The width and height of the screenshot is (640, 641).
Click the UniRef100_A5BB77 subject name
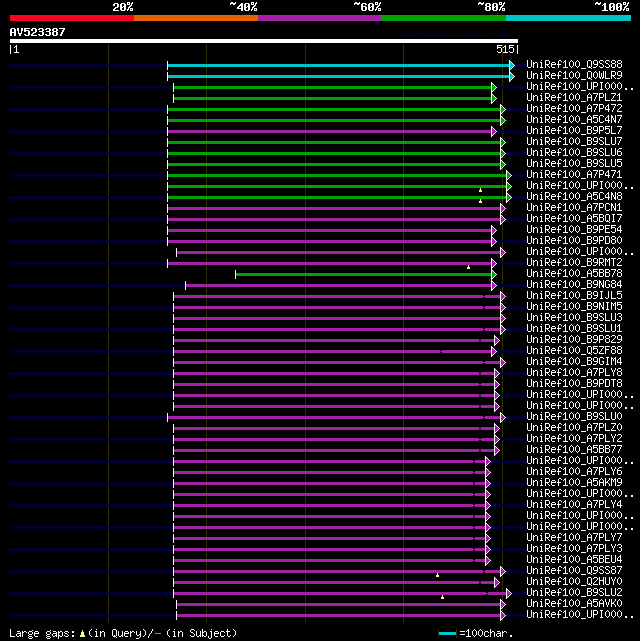[x=574, y=450]
